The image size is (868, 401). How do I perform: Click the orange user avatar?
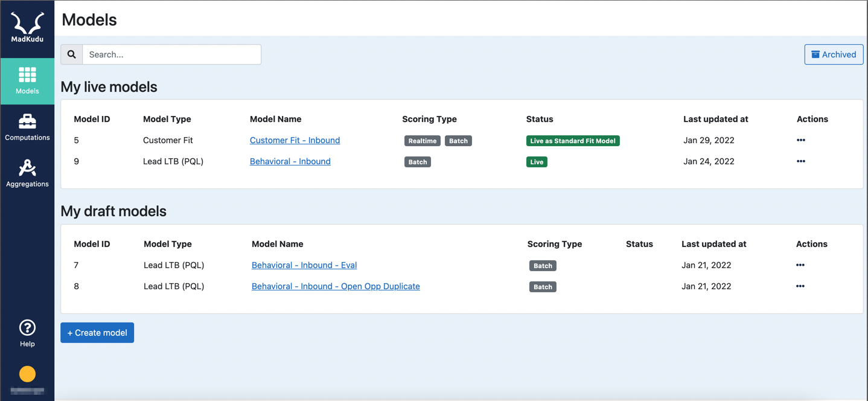[27, 374]
